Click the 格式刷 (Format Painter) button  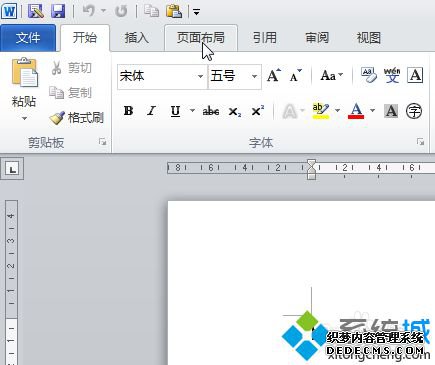pos(76,117)
